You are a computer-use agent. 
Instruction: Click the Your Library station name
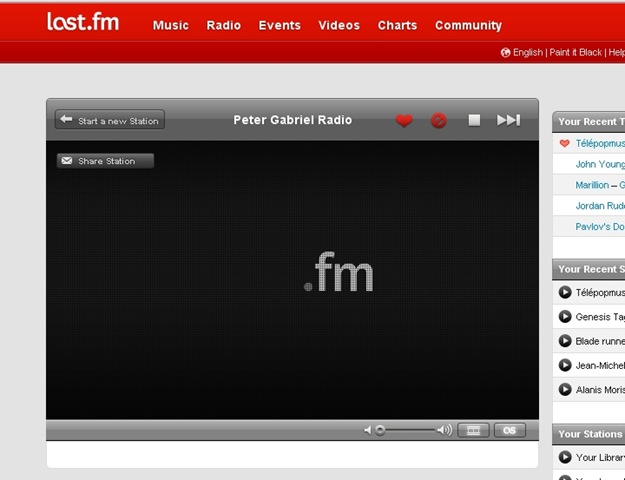600,458
